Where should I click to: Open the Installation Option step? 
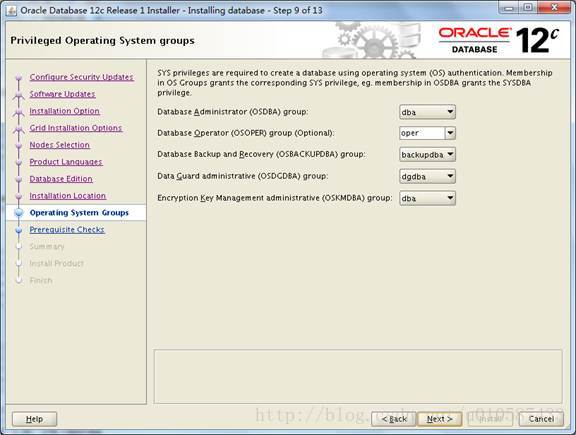pyautogui.click(x=65, y=111)
